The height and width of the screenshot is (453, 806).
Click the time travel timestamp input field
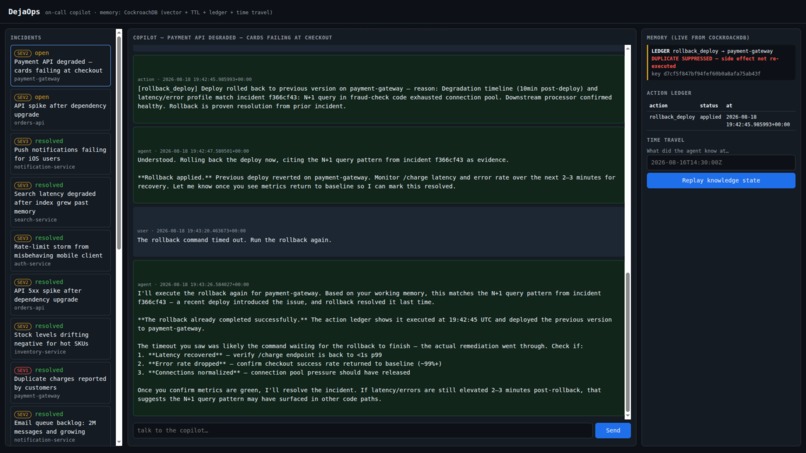pyautogui.click(x=721, y=162)
